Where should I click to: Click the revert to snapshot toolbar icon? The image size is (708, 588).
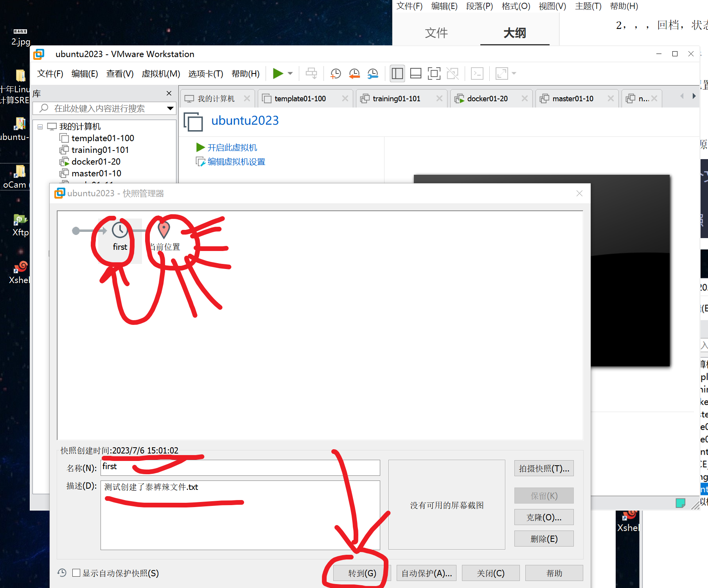point(354,73)
